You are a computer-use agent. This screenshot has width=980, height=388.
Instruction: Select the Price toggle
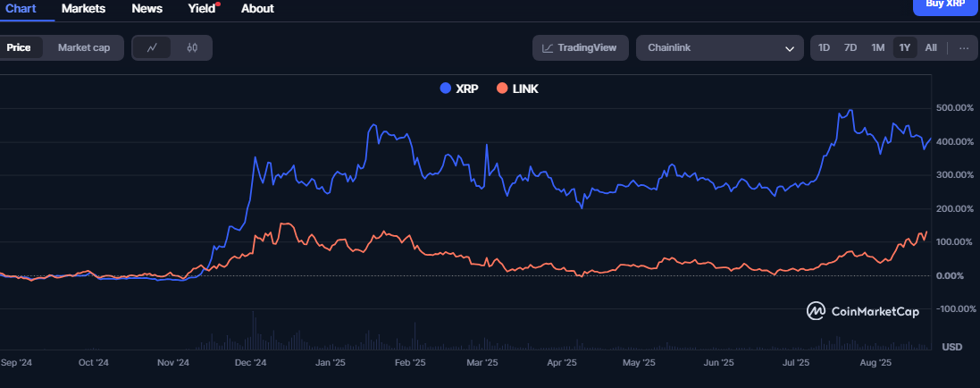pos(20,47)
